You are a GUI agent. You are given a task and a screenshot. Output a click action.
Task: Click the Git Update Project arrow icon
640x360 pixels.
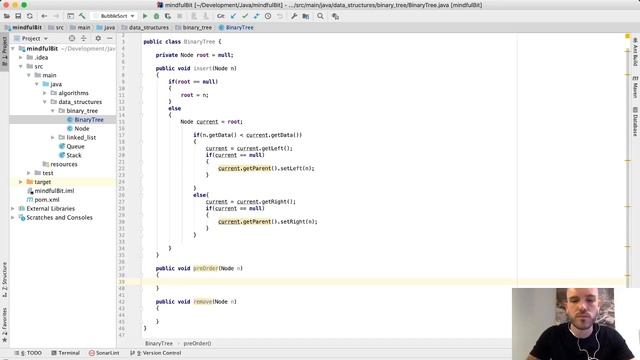click(233, 16)
